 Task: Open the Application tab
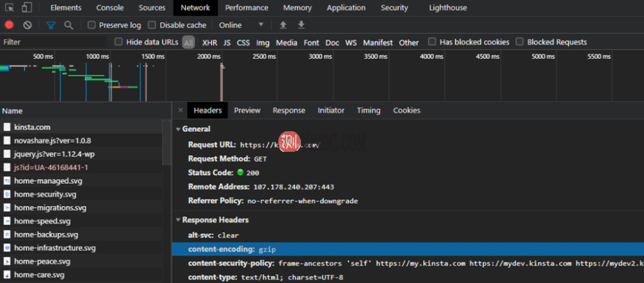(x=346, y=8)
